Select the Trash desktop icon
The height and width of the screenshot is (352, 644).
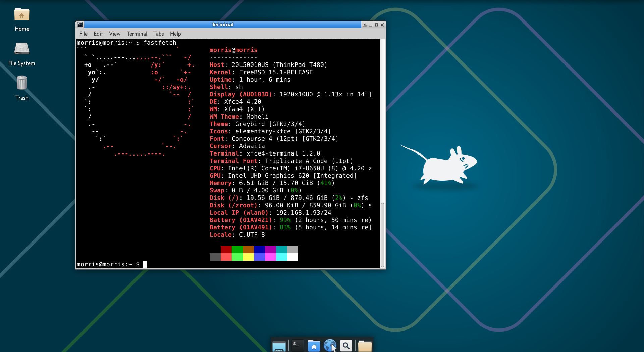[x=22, y=88]
